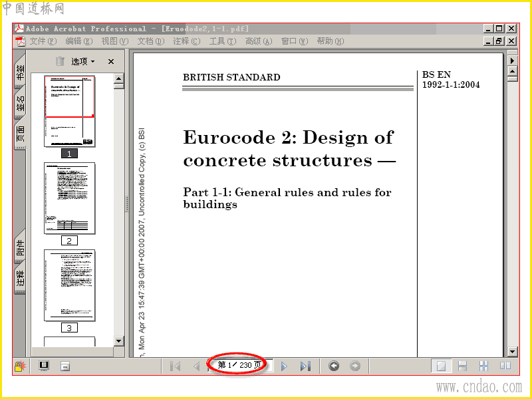Advance to next page arrow
Viewport: 532px width, 399px height.
(x=285, y=366)
